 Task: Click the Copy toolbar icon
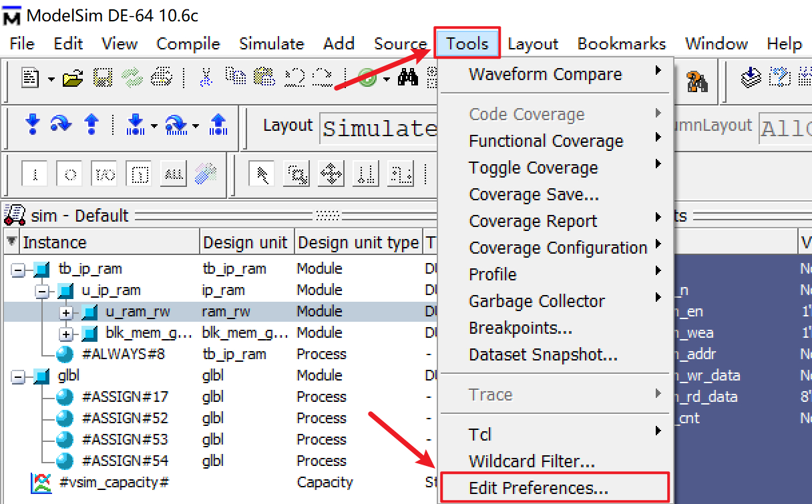[x=235, y=77]
